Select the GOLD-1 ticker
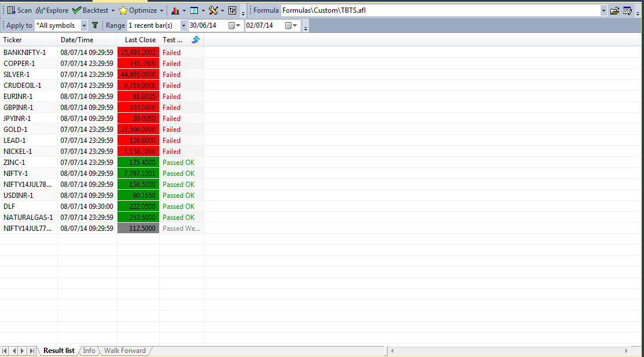644x357 pixels. [15, 130]
